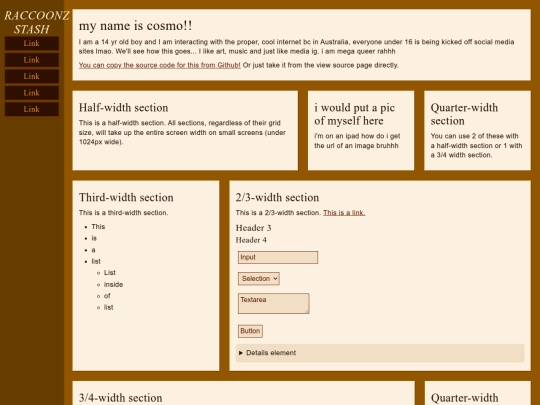
Task: Click the Header 3 text
Action: tap(253, 228)
